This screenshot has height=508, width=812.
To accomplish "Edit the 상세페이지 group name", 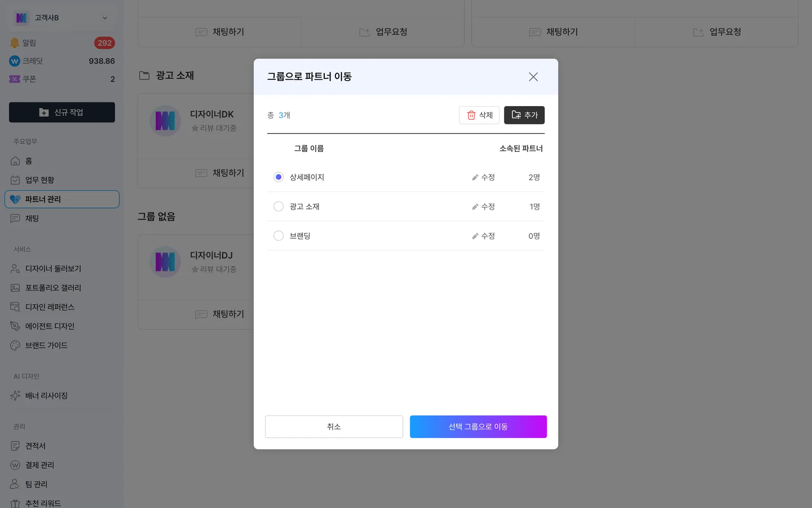I will (x=483, y=177).
